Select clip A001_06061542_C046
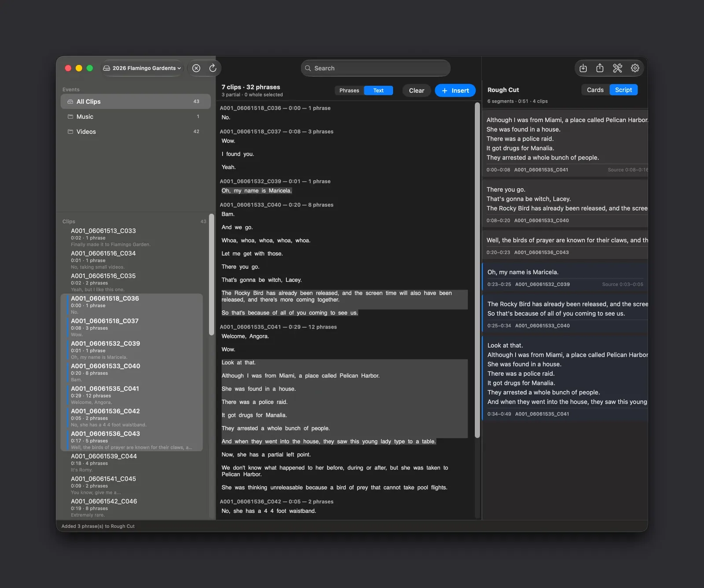 tap(132, 508)
